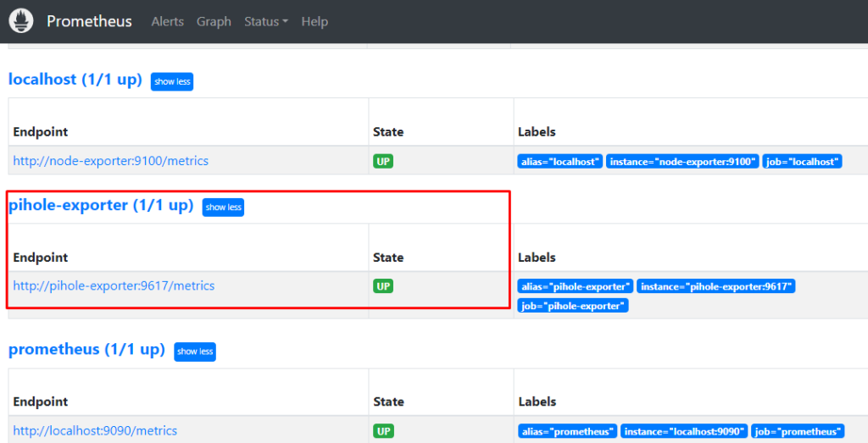Click the UP badge for pihole-exporter
Image resolution: width=868 pixels, height=443 pixels.
(383, 286)
